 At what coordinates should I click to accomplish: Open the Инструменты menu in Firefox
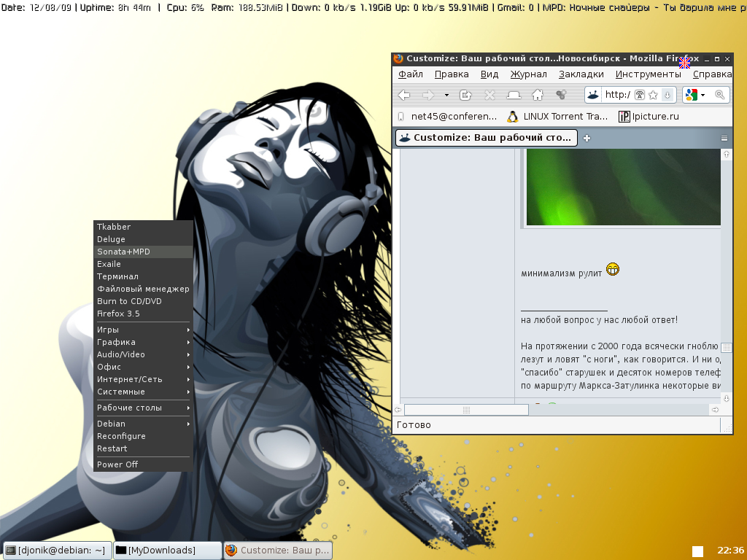pos(648,74)
